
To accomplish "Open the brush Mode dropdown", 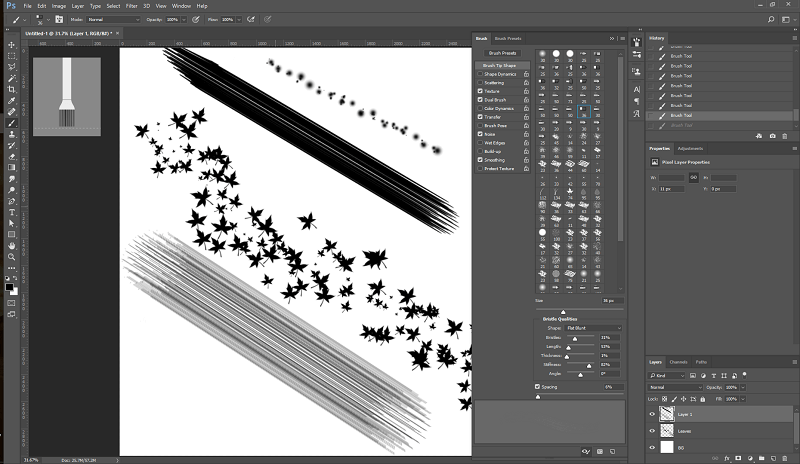I will pyautogui.click(x=113, y=19).
